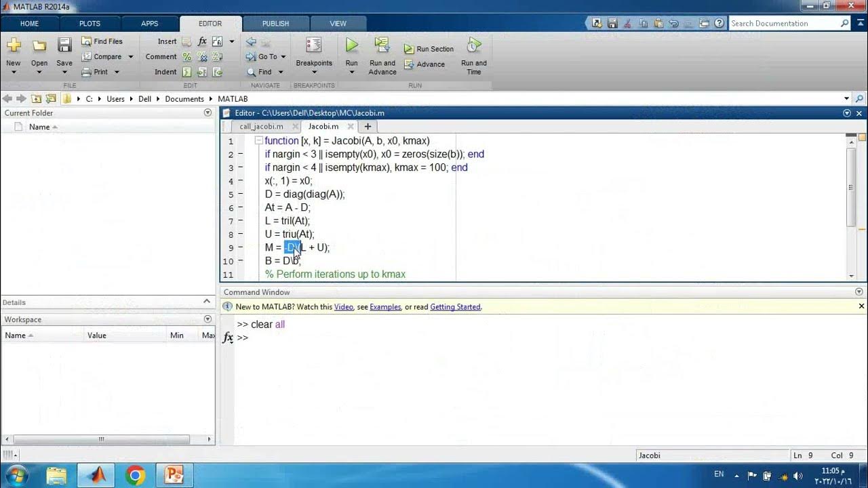868x488 pixels.
Task: Expand the Print dropdown arrow
Action: pyautogui.click(x=117, y=72)
